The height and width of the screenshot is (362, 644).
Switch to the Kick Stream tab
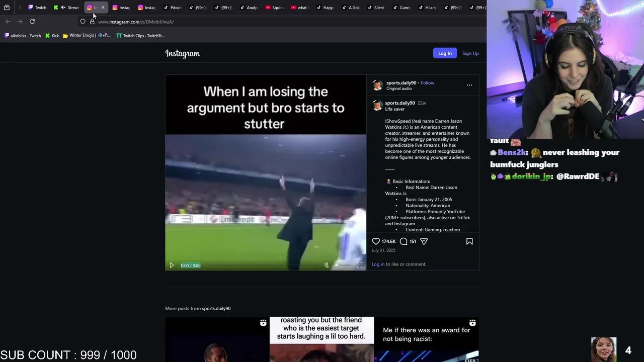[x=66, y=8]
